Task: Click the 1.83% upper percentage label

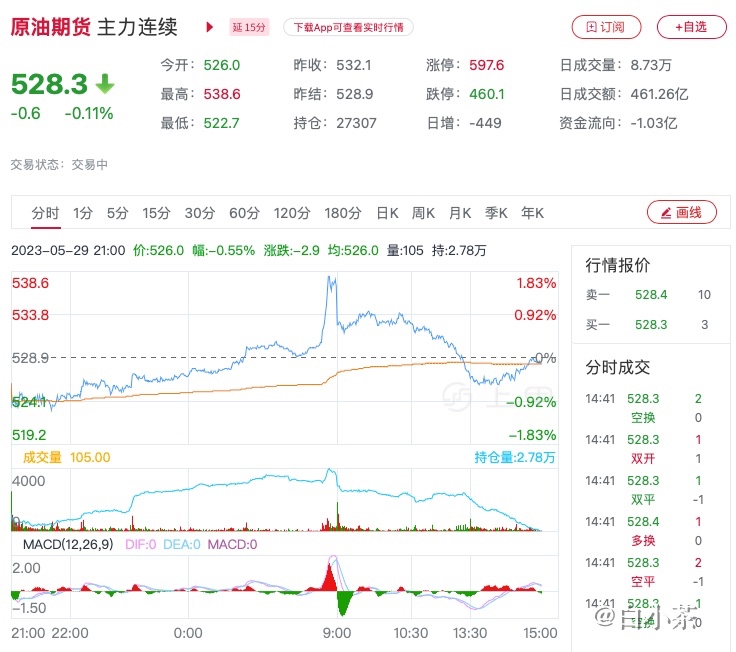Action: click(x=536, y=283)
